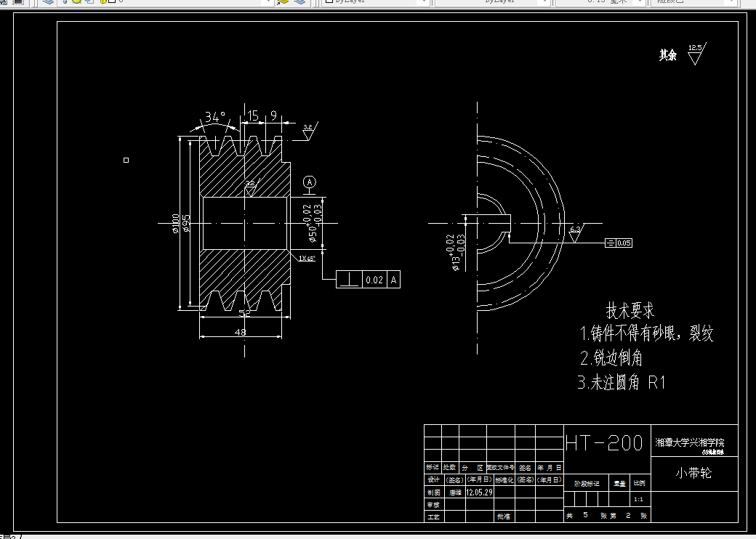Click the small square grip left of the pulley
Screen dimensions: 756x539
click(x=126, y=160)
